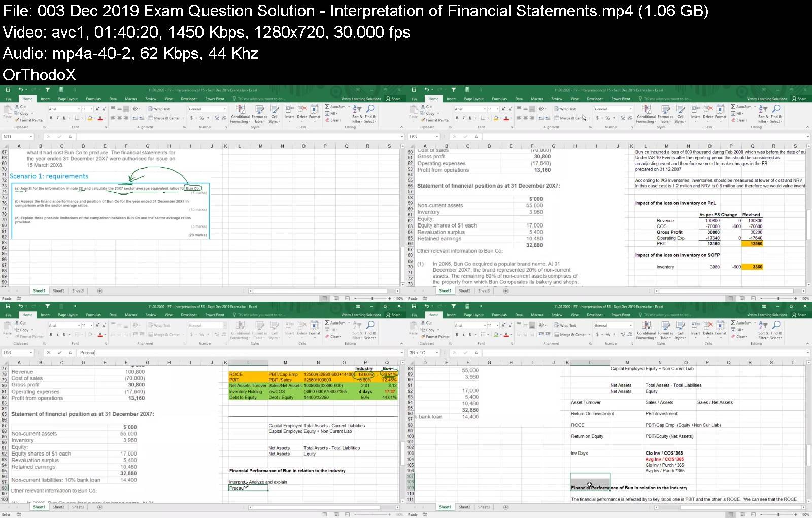Select the Sheet2 tab in the L98 window
The width and height of the screenshot is (812, 518).
coord(59,507)
